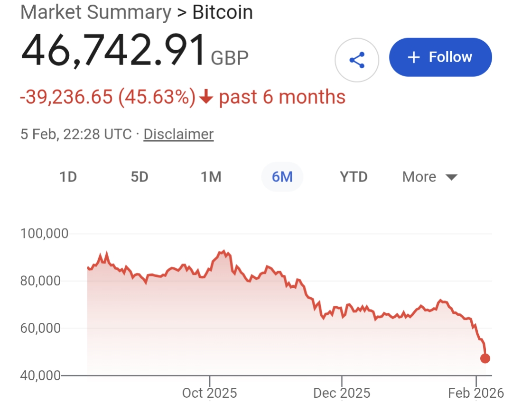Choose the 1M chart range
The image size is (512, 420).
211,177
